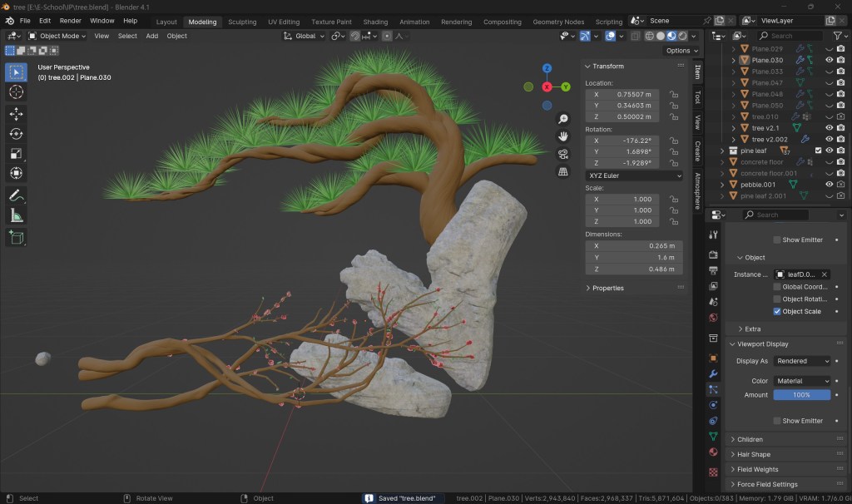Select the Measure tool

(16, 215)
